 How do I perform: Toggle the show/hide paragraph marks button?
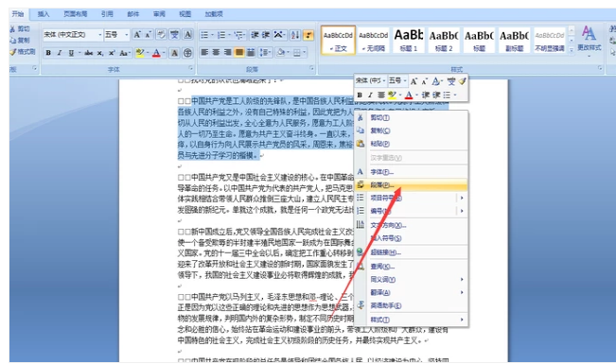click(x=308, y=35)
